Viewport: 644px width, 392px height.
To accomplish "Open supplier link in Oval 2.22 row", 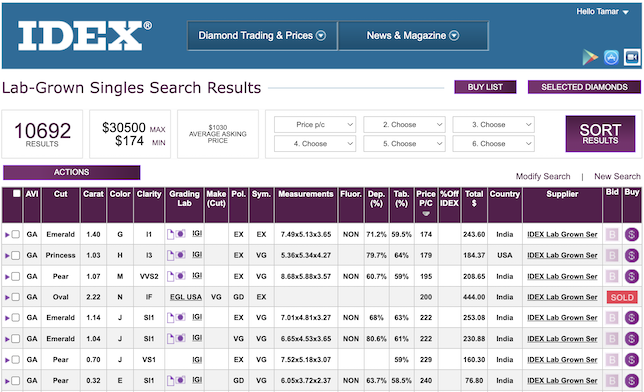I will (x=562, y=297).
